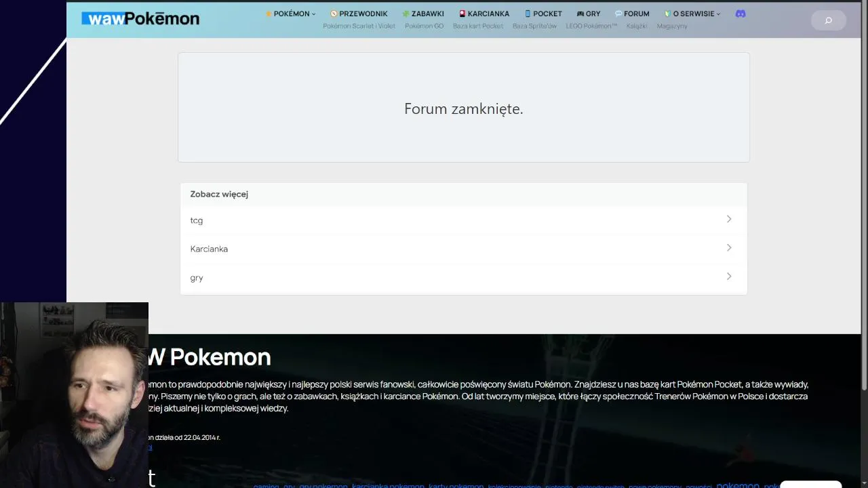
Task: Go to Pokémon GO sublink
Action: (424, 26)
